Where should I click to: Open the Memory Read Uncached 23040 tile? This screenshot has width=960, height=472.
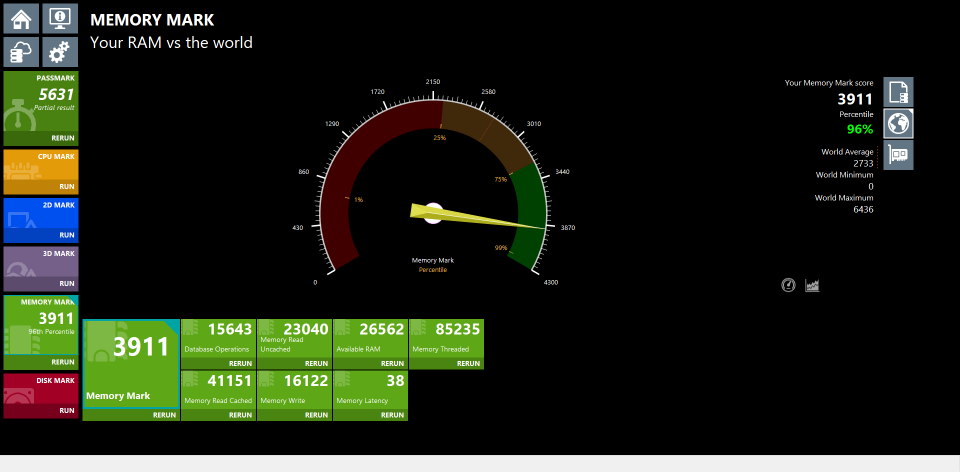point(294,339)
